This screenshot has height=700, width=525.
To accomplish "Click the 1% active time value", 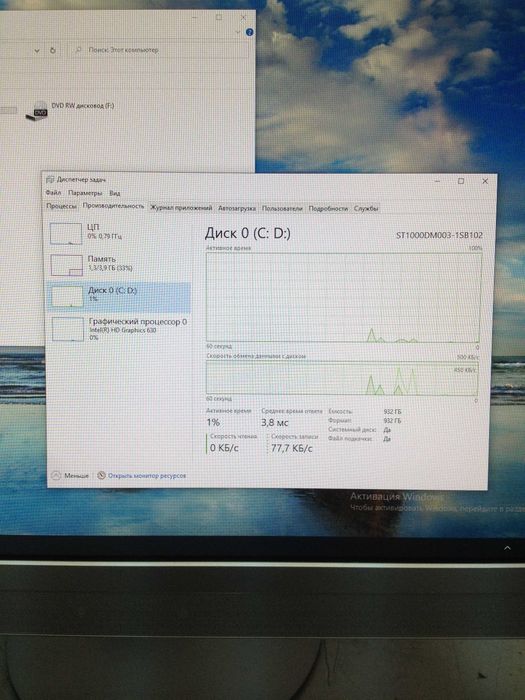I will pyautogui.click(x=213, y=422).
